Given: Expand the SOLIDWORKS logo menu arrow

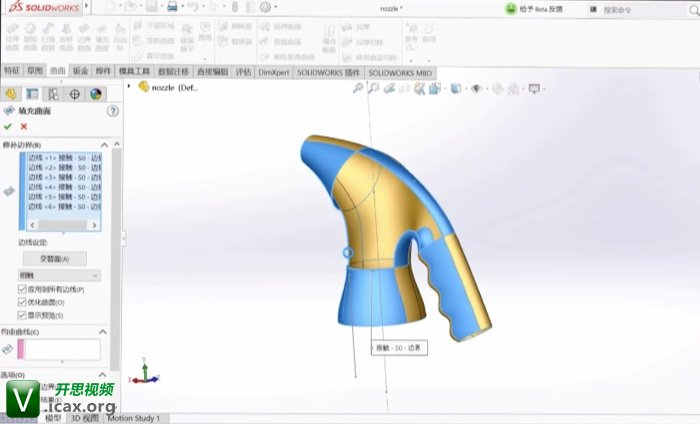Looking at the screenshot, I should [x=87, y=6].
